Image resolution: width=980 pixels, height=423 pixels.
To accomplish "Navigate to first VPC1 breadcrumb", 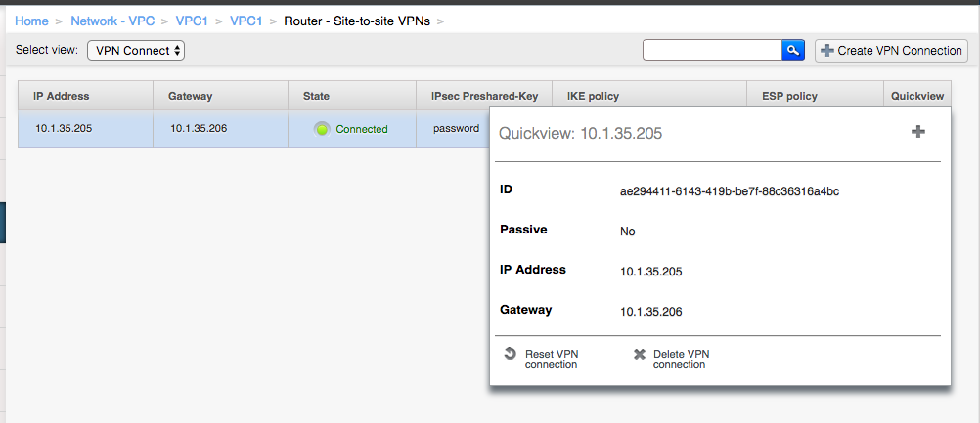I will (x=192, y=21).
